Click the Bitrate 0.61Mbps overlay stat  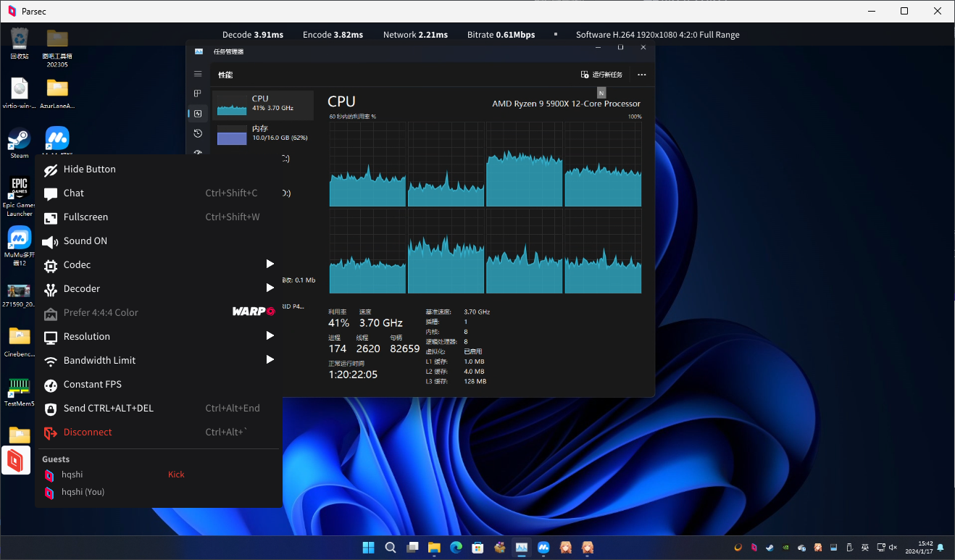(501, 35)
